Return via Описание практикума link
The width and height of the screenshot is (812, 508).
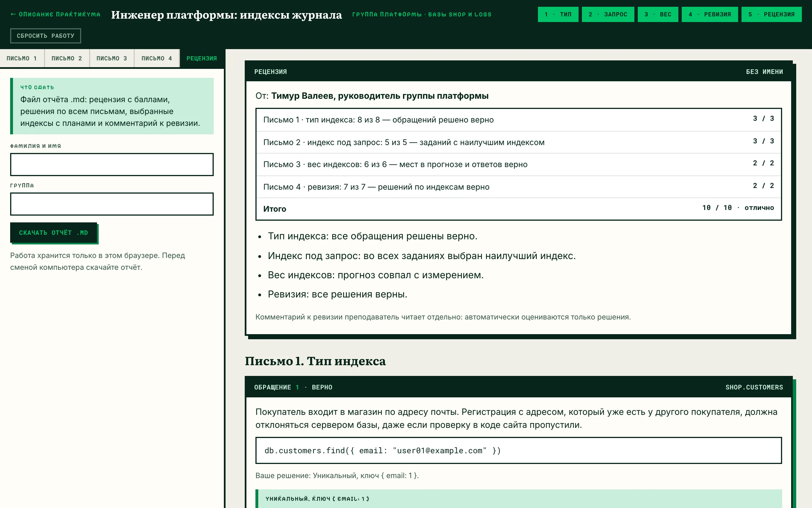[55, 14]
